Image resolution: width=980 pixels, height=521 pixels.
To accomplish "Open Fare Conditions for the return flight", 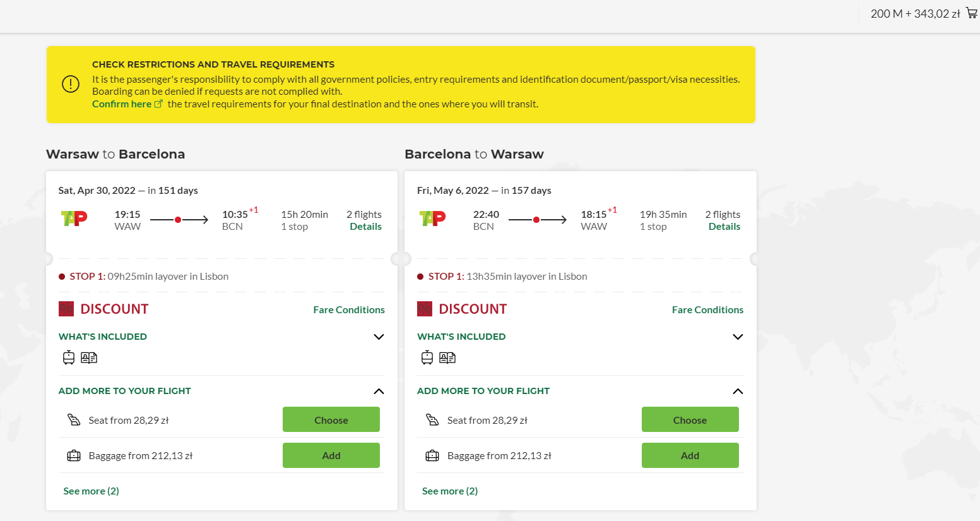I will click(707, 309).
